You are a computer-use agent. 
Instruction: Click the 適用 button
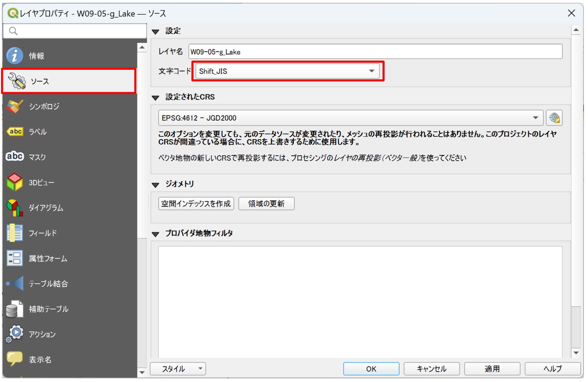point(492,369)
